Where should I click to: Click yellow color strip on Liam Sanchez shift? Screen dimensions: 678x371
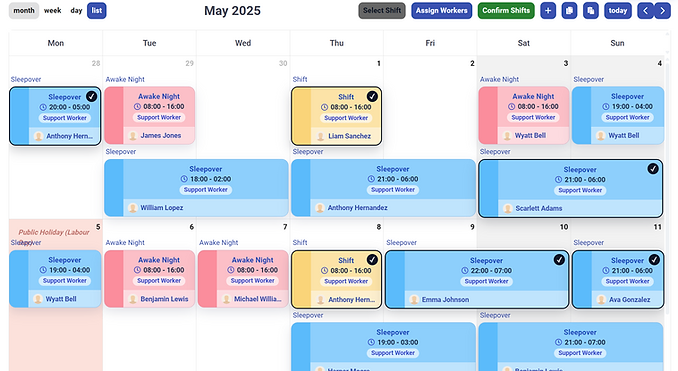pyautogui.click(x=301, y=116)
